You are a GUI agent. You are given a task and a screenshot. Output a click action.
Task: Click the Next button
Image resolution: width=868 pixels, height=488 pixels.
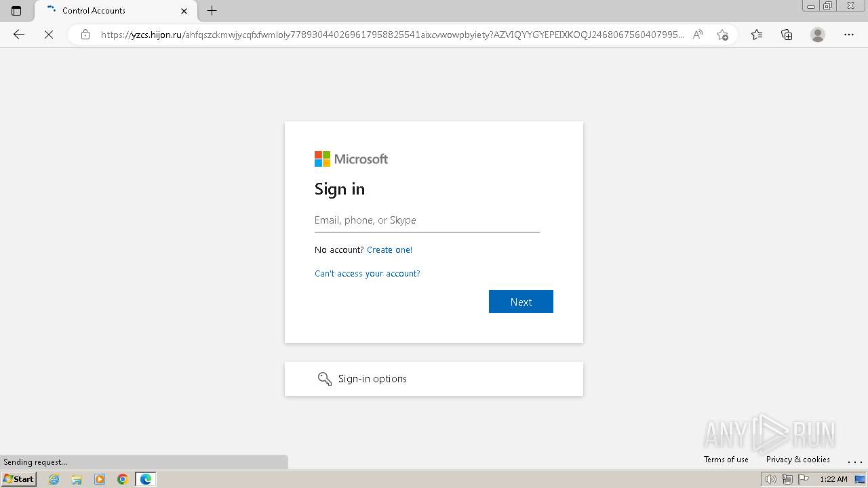click(x=521, y=302)
